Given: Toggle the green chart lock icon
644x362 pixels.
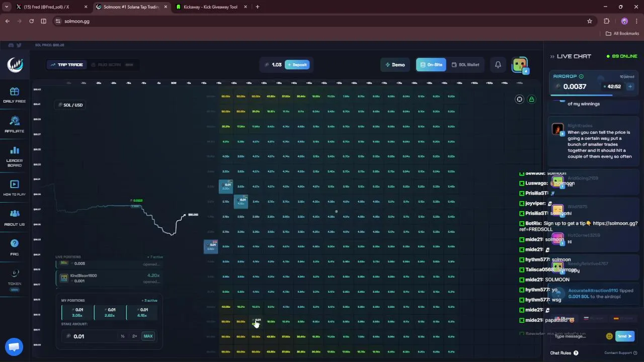Looking at the screenshot, I should pos(531,99).
